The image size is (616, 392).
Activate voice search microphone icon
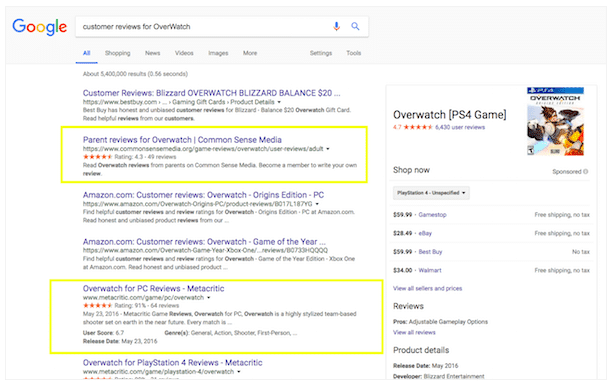(x=336, y=26)
